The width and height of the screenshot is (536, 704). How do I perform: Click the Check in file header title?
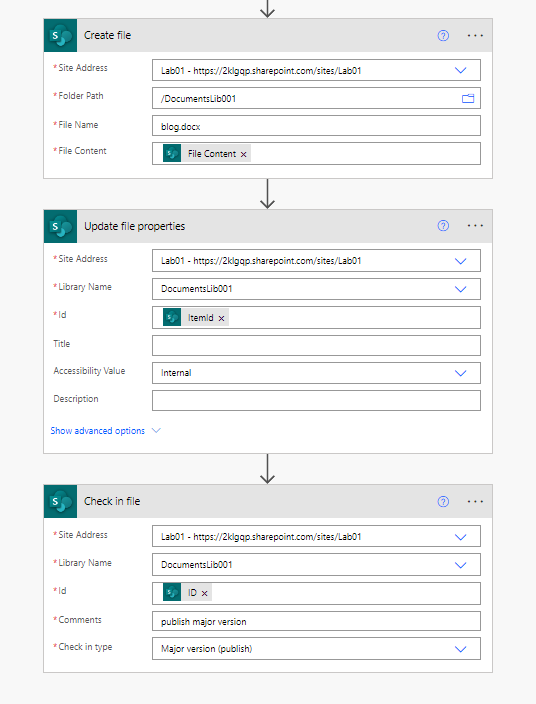112,502
